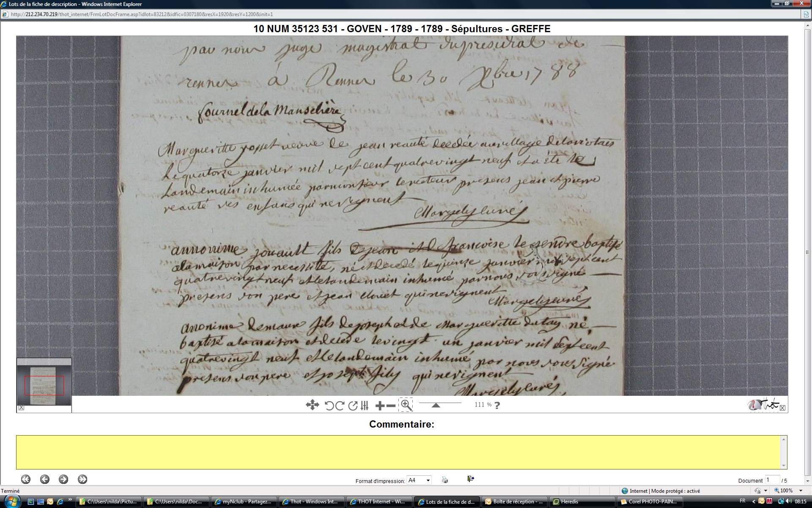Print the document using printer icon
Viewport: 812px width, 508px height.
click(444, 480)
